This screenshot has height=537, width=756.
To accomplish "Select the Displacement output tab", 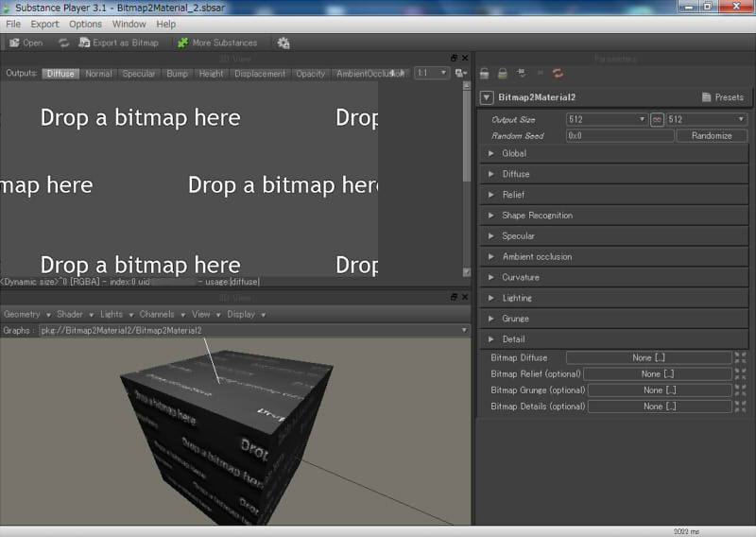I will click(260, 74).
